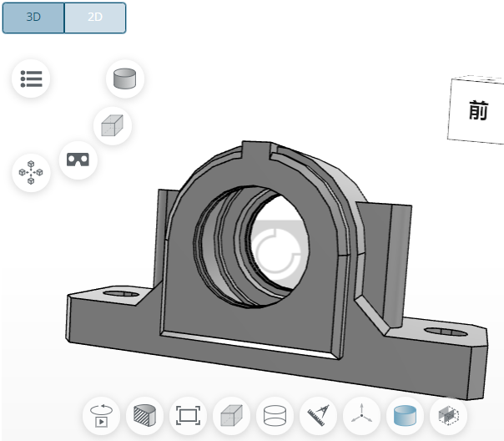Switch to the 2D view tab
Image resolution: width=504 pixels, height=441 pixels.
coord(95,18)
